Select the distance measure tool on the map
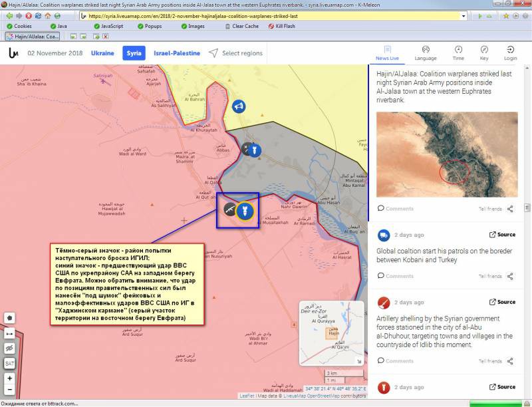 click(10, 334)
